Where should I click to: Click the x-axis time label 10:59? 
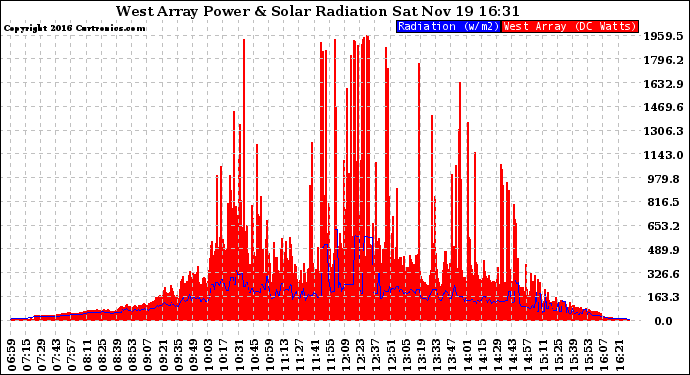[x=270, y=355]
